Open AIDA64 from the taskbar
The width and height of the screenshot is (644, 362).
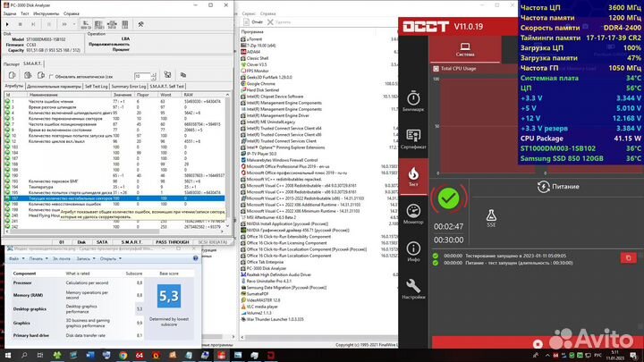click(140, 356)
